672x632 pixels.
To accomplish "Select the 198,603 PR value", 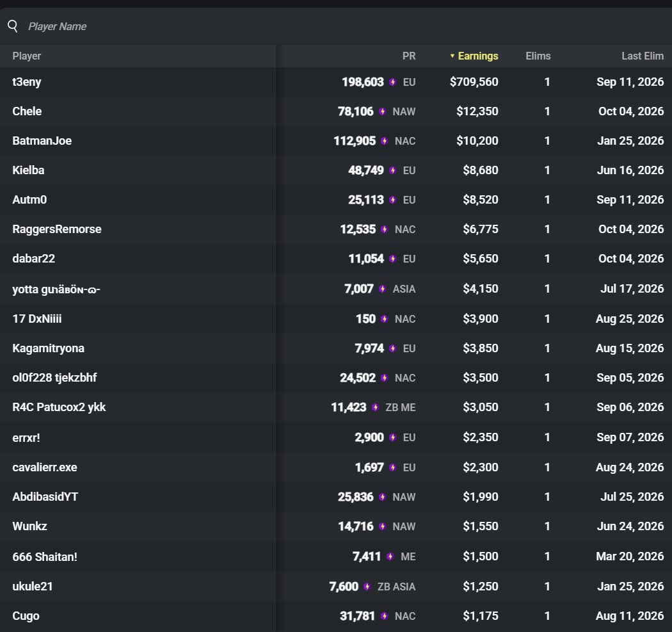I will tap(363, 82).
